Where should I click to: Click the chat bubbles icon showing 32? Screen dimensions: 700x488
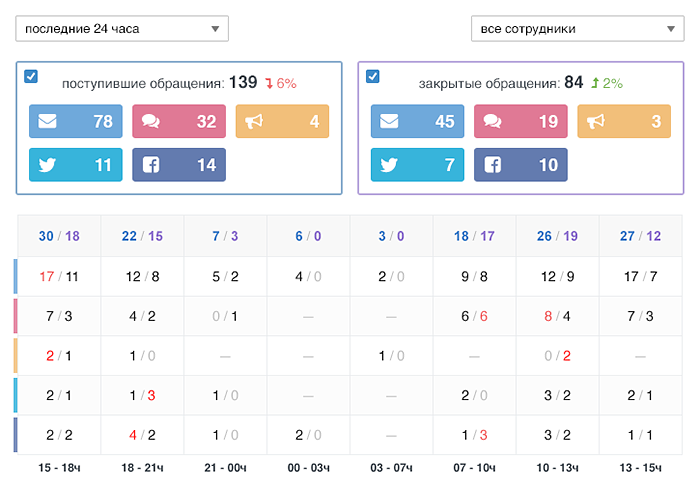150,122
